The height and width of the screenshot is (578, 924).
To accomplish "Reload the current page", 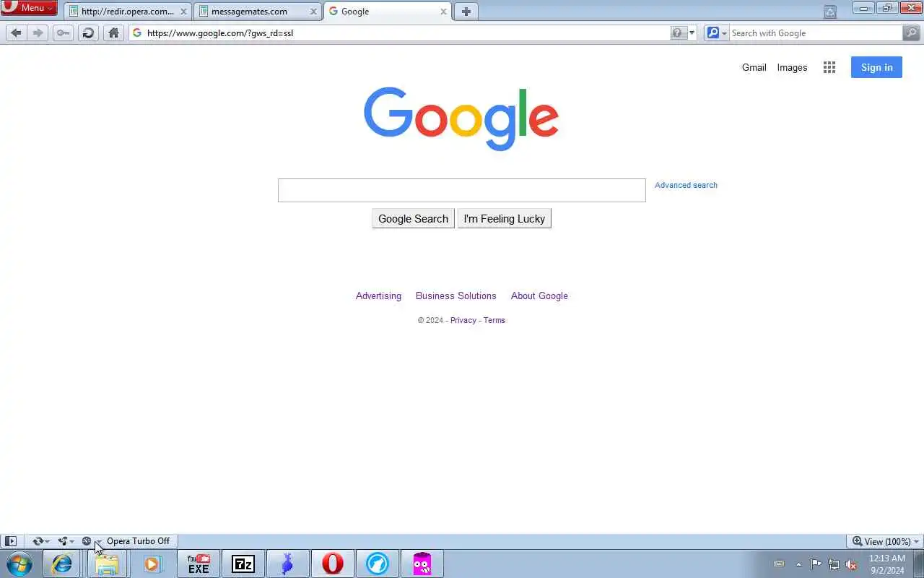I will [x=88, y=33].
